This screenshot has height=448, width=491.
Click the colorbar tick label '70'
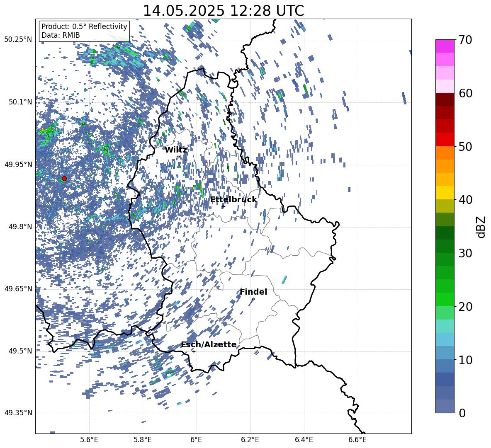[x=465, y=40]
